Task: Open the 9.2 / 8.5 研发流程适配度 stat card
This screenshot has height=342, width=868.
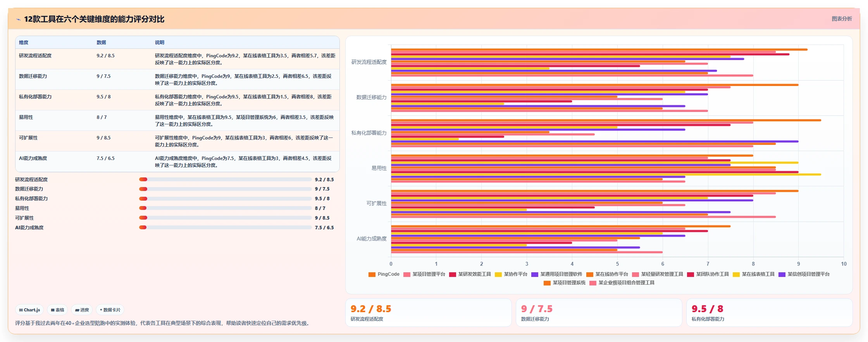Action: (x=429, y=313)
